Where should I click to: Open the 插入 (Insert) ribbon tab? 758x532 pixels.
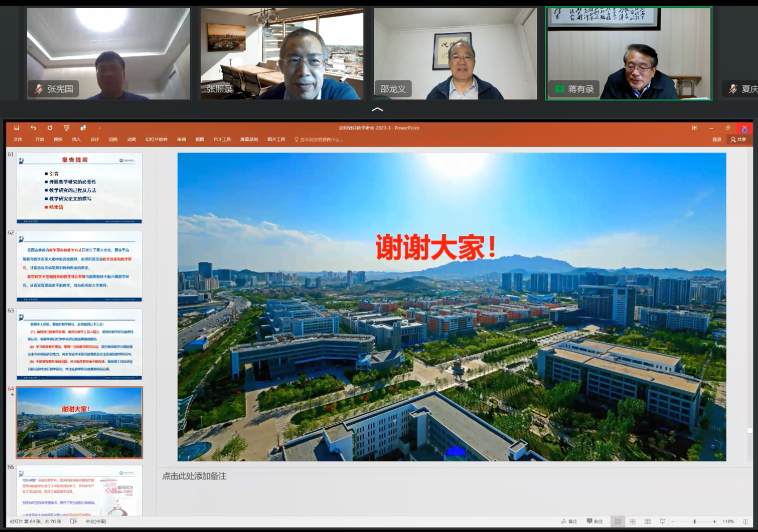(x=76, y=139)
